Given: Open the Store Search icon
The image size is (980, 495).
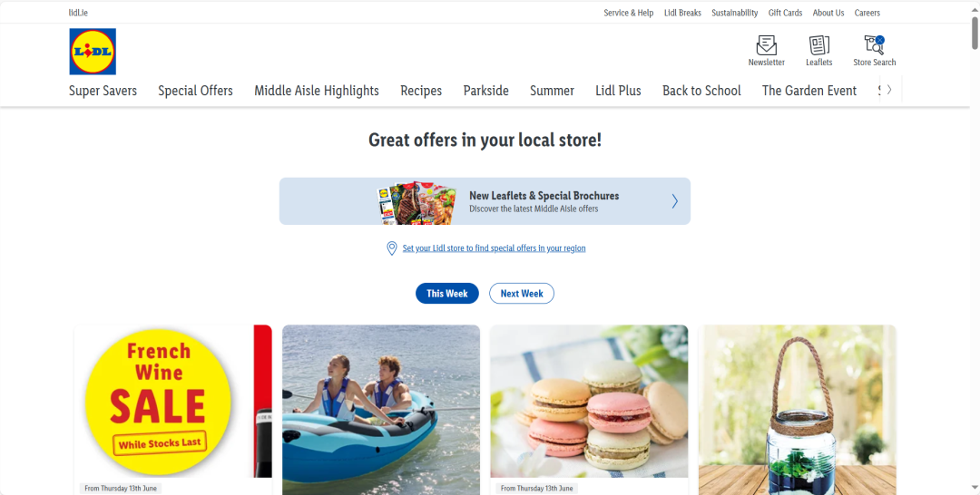Looking at the screenshot, I should click(x=875, y=45).
